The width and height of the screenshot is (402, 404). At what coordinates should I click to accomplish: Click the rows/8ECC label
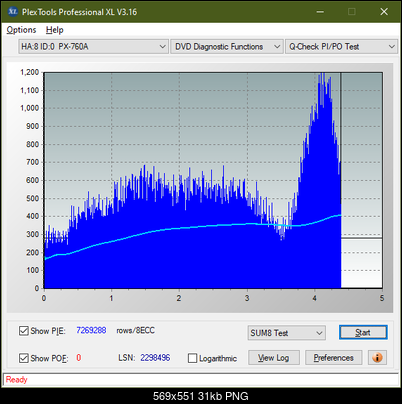(135, 330)
